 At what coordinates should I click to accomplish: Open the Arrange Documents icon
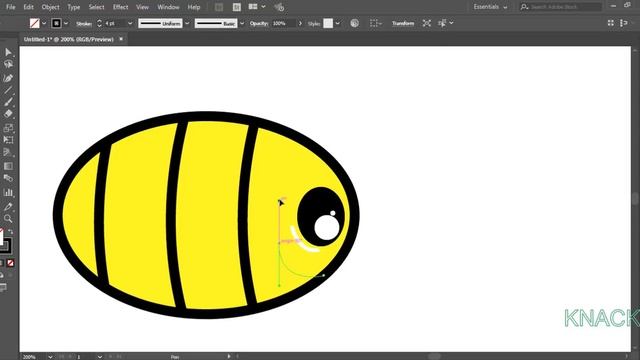click(x=253, y=7)
